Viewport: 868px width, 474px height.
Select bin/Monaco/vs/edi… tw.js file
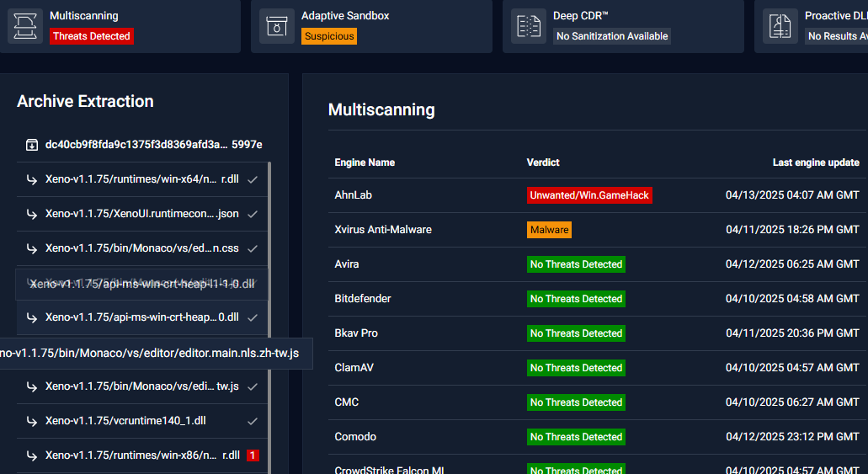142,386
